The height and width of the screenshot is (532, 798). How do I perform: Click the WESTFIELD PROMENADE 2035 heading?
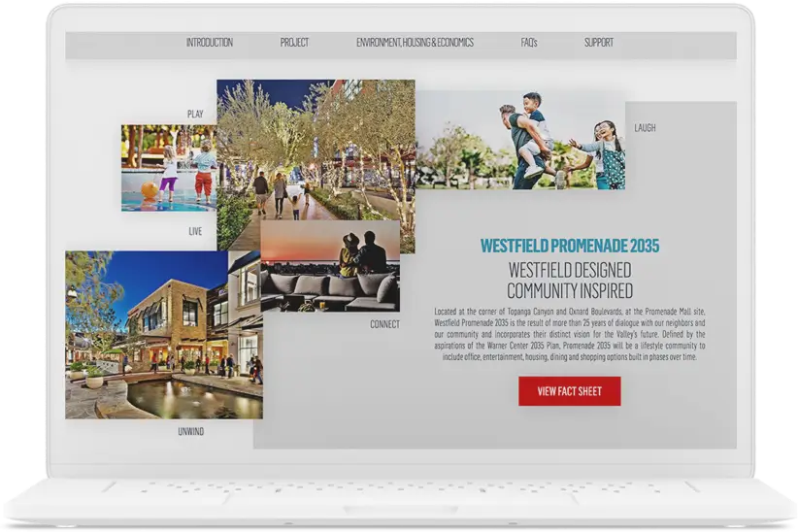(x=570, y=246)
